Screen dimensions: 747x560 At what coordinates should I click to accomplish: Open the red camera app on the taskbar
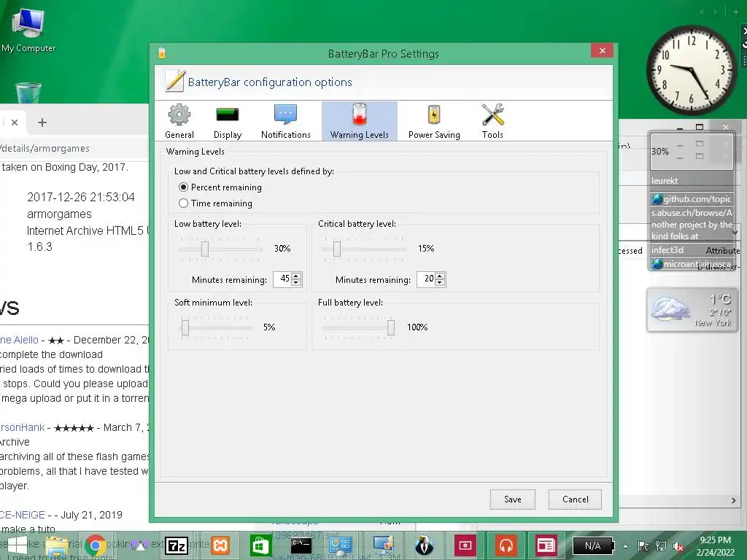pyautogui.click(x=465, y=545)
